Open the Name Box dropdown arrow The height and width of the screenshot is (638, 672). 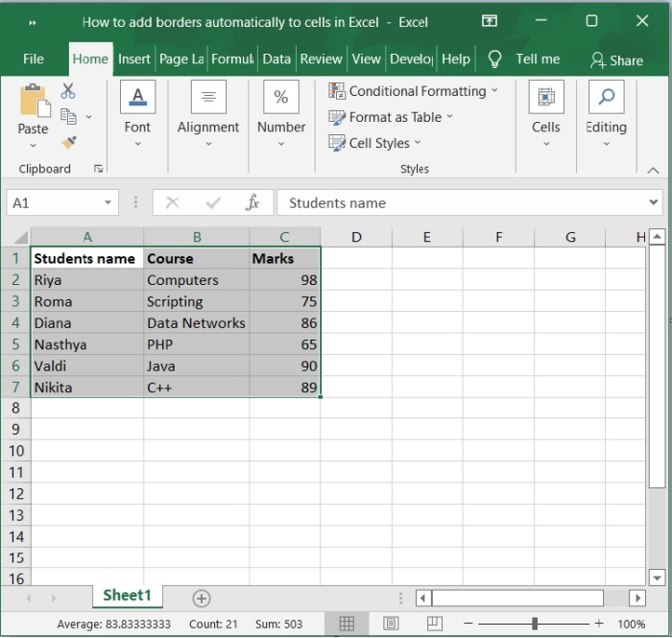108,202
